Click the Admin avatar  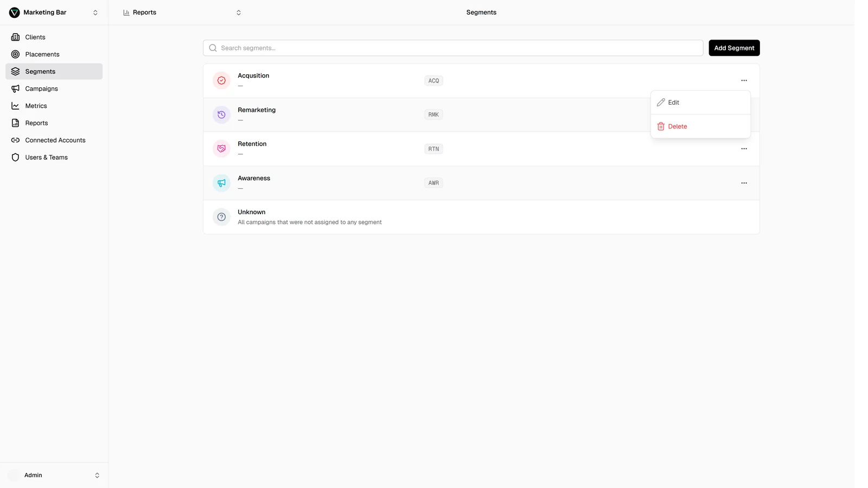click(15, 476)
